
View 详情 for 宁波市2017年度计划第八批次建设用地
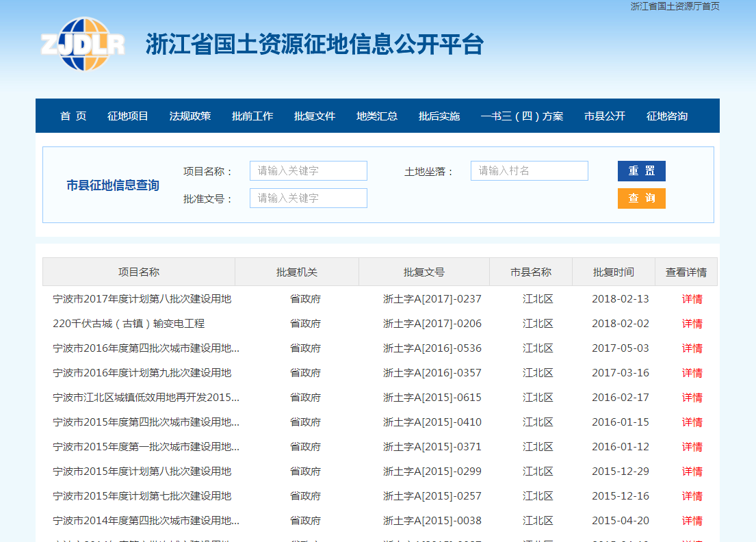coord(692,299)
